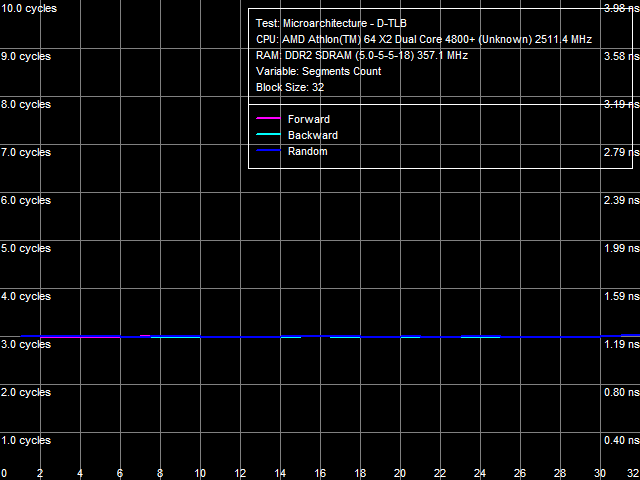
Task: Click the magenta Forward legend line
Action: pos(266,119)
